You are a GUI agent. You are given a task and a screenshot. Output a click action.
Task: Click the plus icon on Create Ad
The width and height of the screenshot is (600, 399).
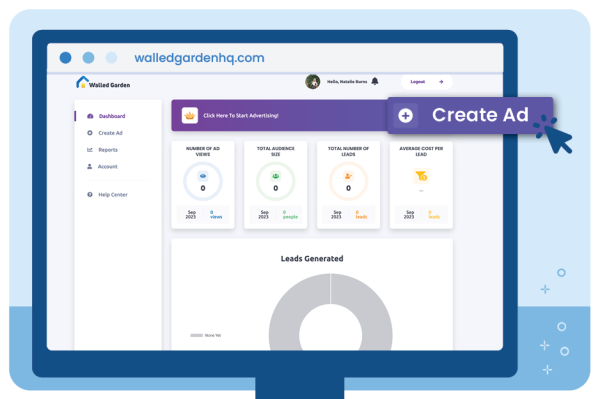405,115
